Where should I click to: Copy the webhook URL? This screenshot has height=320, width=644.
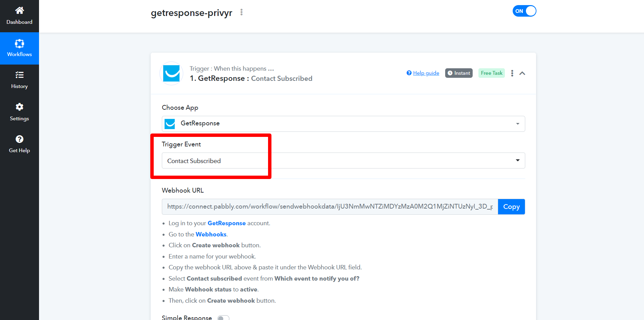[x=511, y=207]
